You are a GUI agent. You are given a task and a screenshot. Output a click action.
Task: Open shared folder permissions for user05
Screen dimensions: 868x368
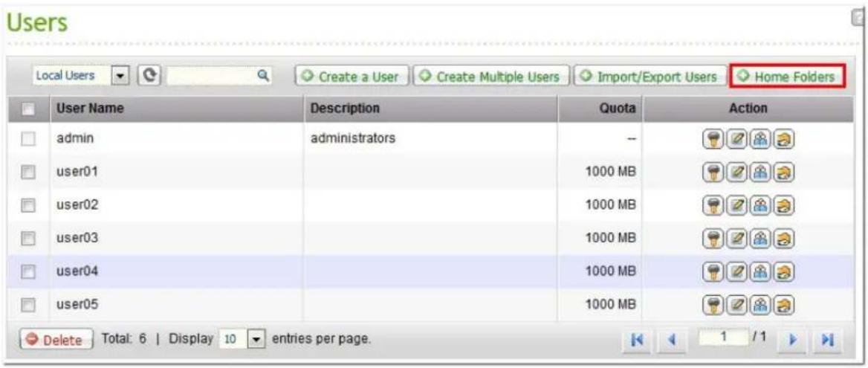[783, 304]
